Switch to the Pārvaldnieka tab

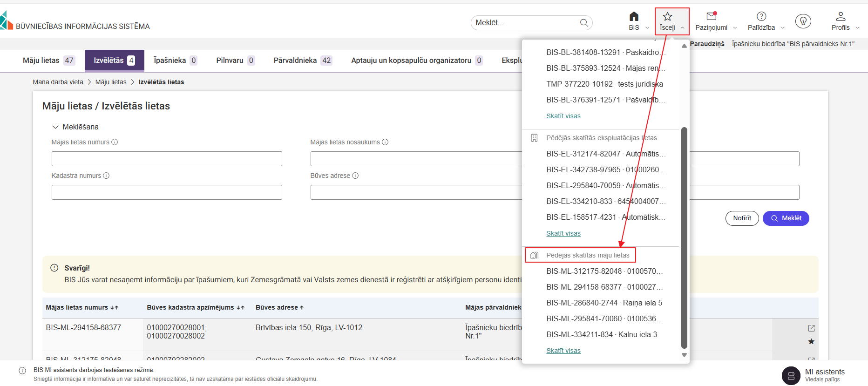click(x=302, y=61)
